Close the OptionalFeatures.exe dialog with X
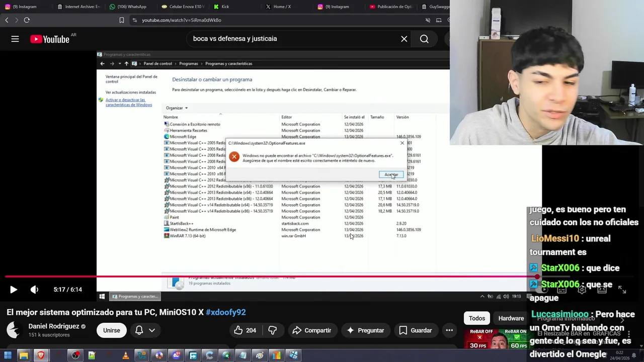 (402, 143)
